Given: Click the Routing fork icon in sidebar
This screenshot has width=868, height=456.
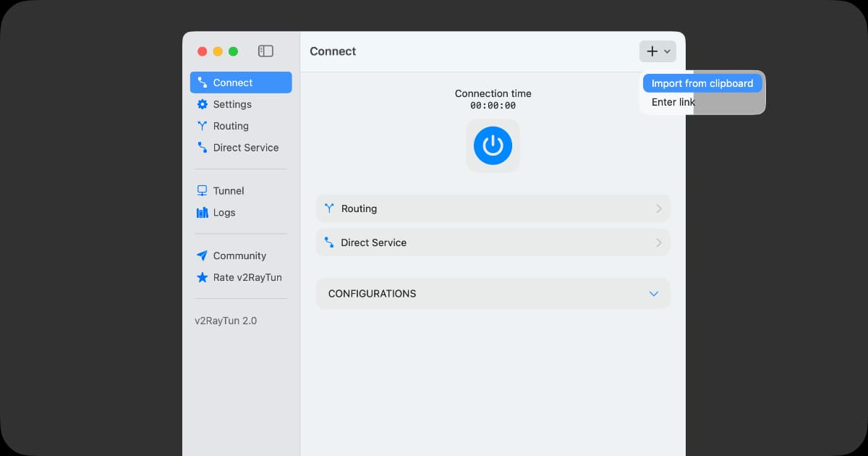Looking at the screenshot, I should click(203, 126).
